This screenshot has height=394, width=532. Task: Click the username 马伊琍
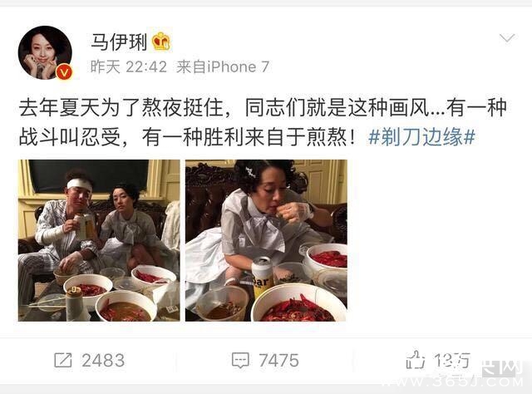(x=119, y=42)
